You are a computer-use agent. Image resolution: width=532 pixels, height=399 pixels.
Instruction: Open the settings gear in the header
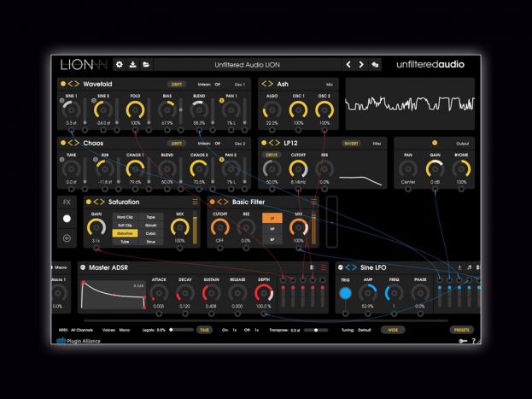tap(120, 64)
